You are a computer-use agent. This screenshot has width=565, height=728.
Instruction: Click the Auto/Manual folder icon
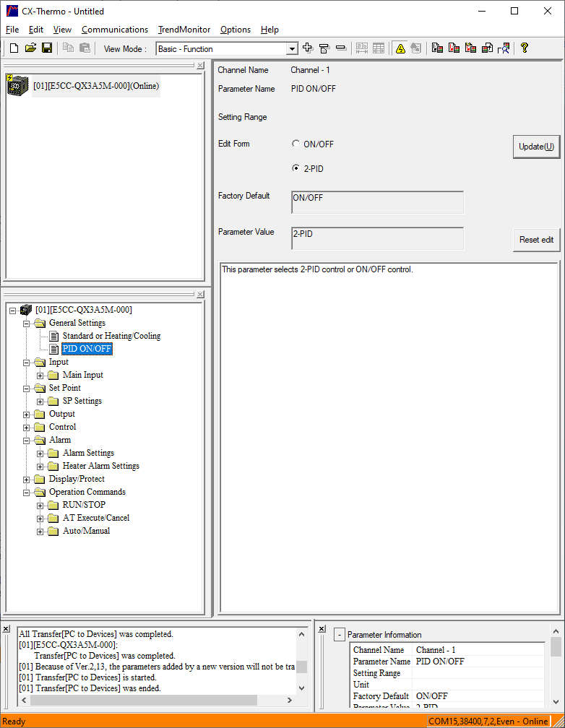(x=53, y=531)
